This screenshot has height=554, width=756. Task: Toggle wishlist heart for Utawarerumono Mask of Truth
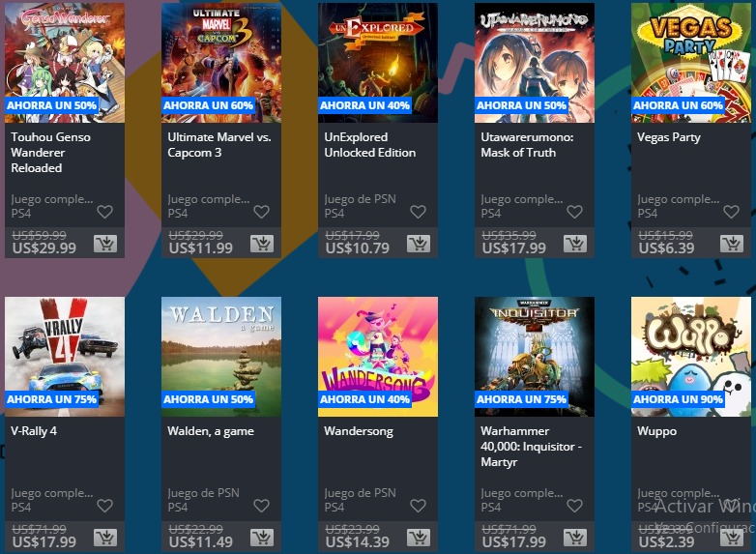point(574,212)
